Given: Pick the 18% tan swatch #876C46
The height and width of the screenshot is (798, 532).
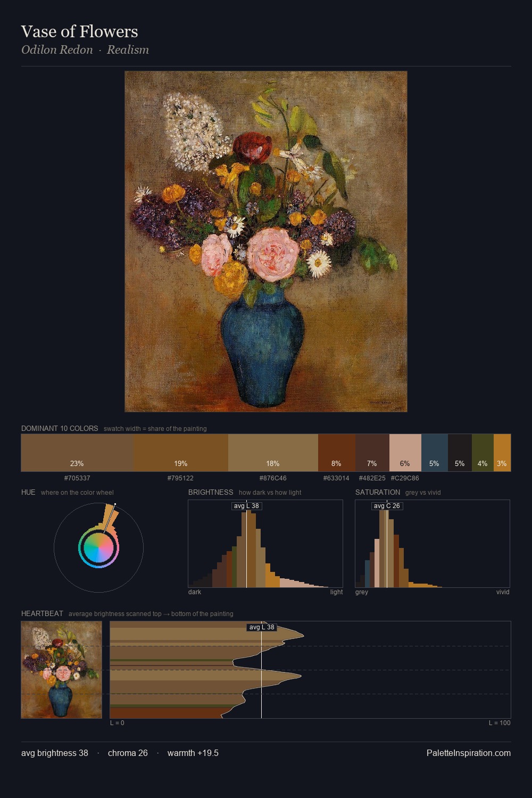Looking at the screenshot, I should (273, 453).
